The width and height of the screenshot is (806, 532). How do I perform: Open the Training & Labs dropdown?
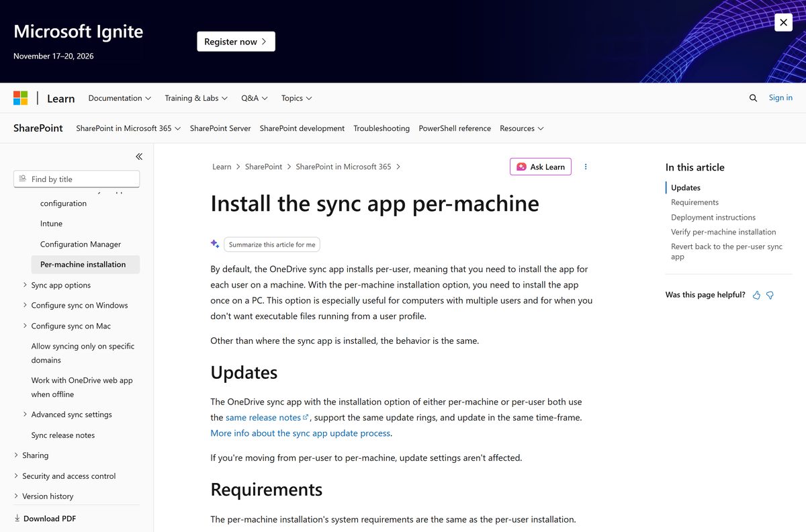[196, 98]
